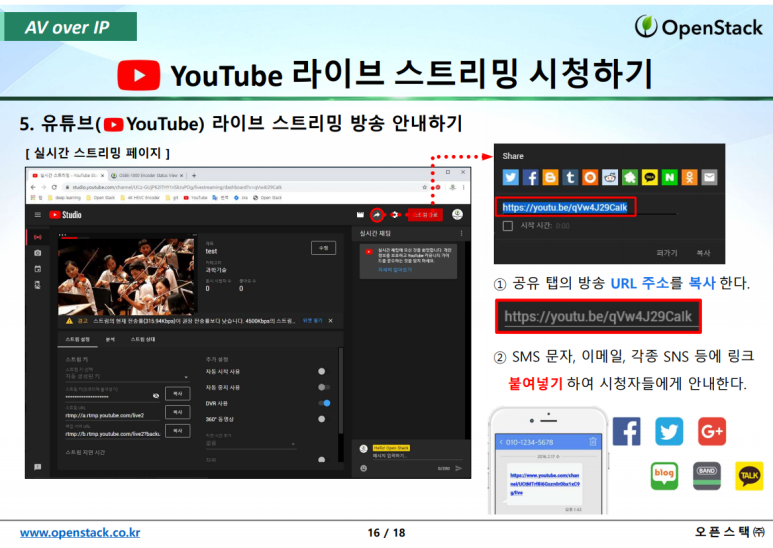Click the large Google+ icon
This screenshot has width=773, height=548.
[x=712, y=431]
